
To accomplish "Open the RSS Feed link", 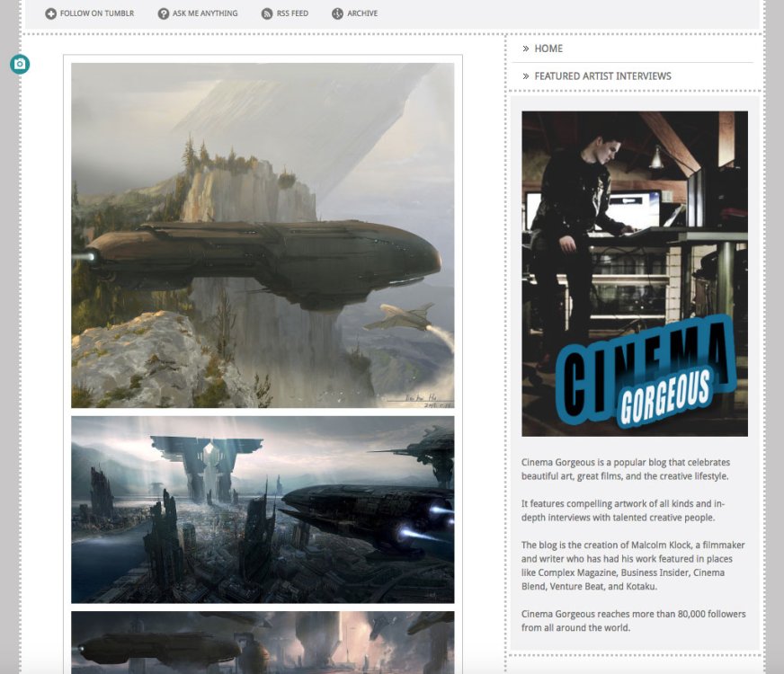I will [292, 13].
